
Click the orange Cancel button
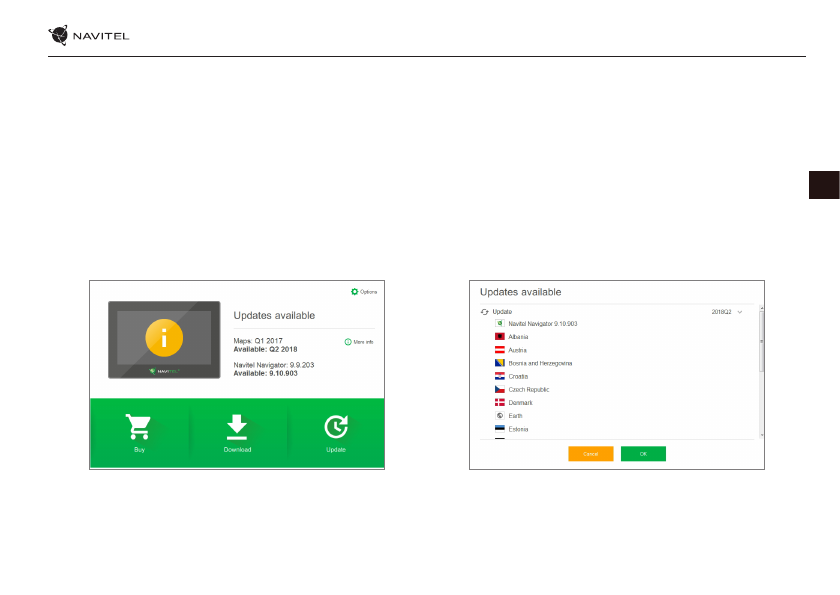pyautogui.click(x=590, y=454)
